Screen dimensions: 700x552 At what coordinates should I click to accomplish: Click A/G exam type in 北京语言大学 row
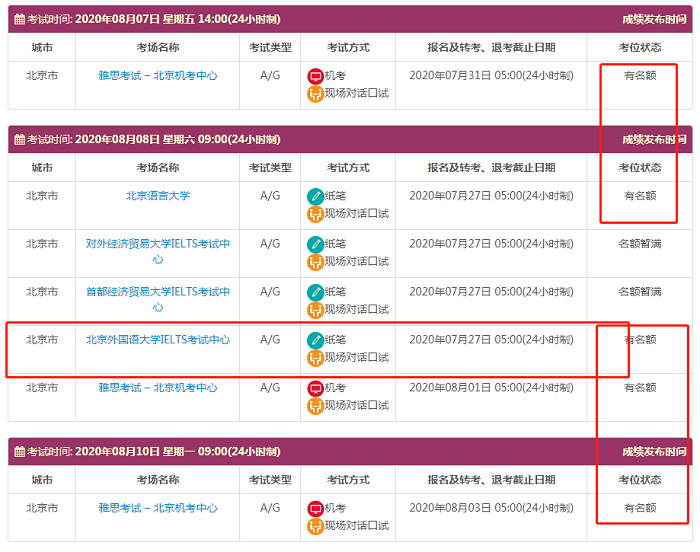(270, 196)
